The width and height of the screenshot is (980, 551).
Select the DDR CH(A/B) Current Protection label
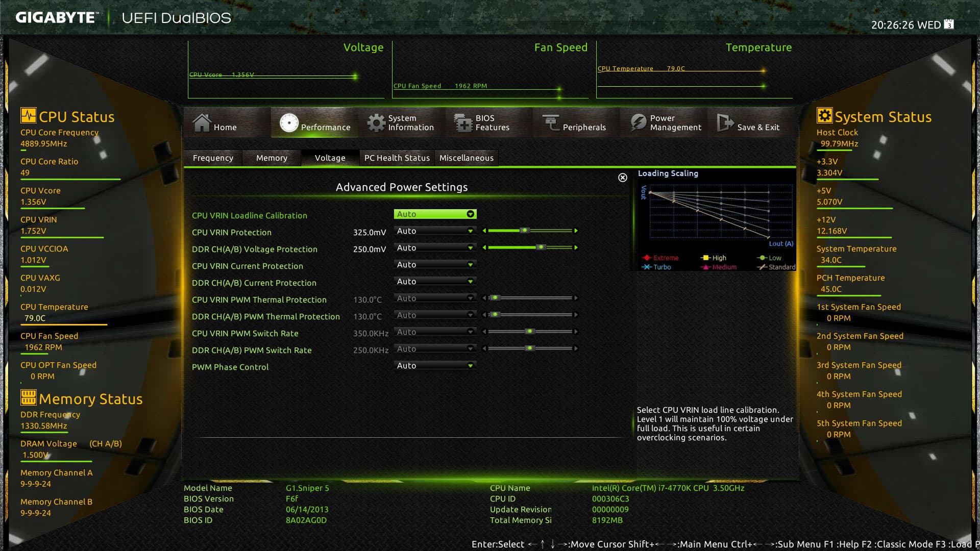point(254,283)
